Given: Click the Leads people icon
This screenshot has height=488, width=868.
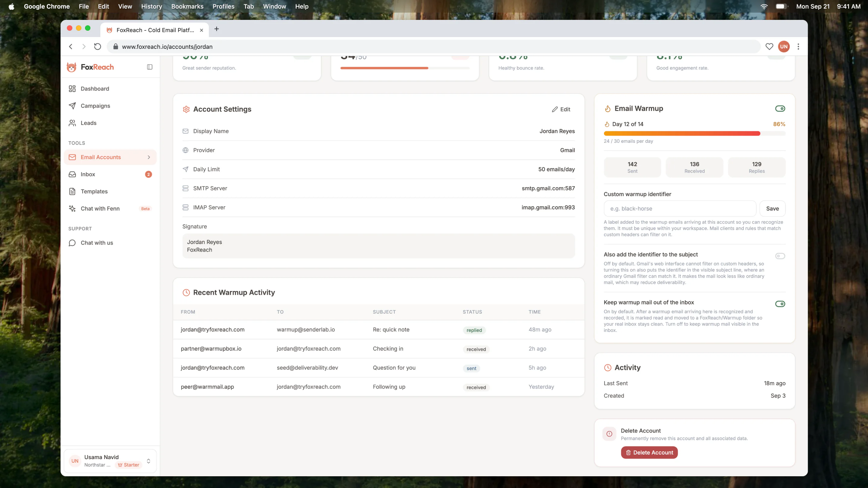Looking at the screenshot, I should (72, 123).
